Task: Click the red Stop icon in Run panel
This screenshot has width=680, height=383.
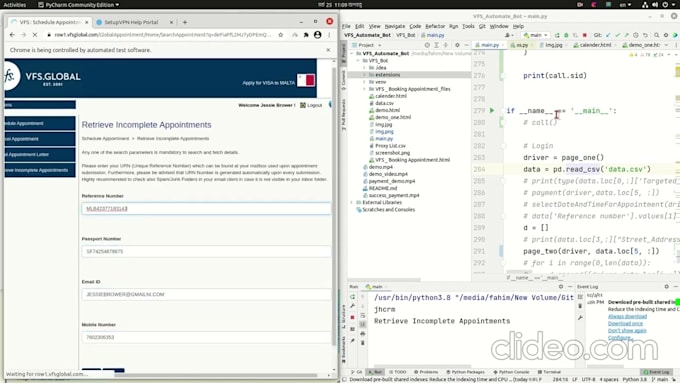Action: (353, 318)
